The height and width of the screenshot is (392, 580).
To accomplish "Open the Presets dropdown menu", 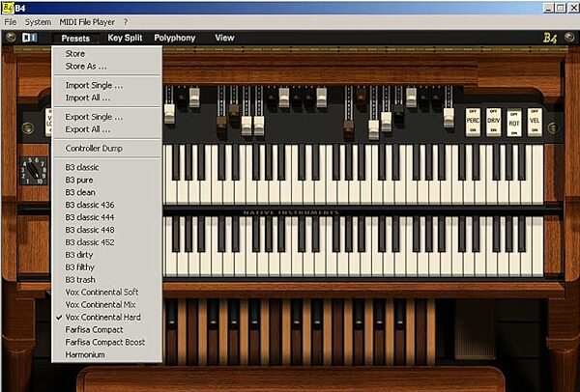I will point(75,38).
